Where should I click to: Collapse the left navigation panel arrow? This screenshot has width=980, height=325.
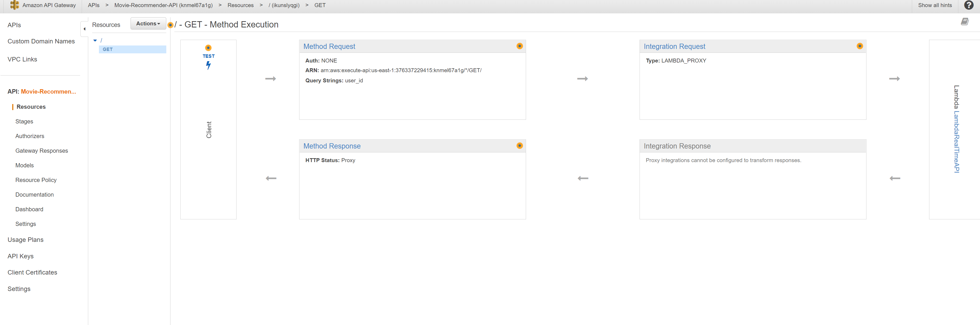85,29
